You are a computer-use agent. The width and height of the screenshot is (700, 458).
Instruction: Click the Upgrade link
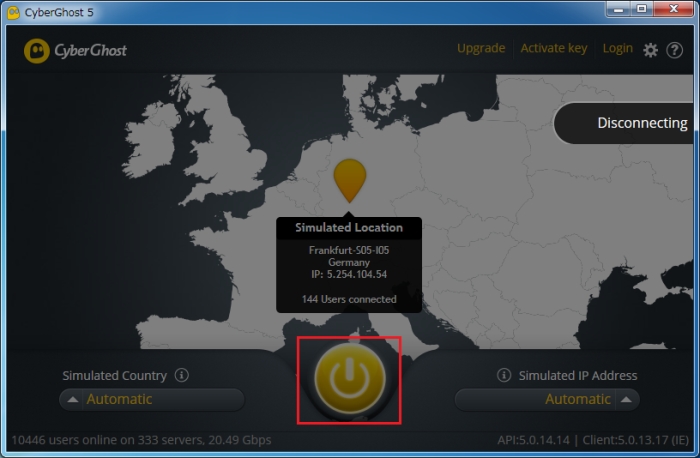click(x=481, y=48)
